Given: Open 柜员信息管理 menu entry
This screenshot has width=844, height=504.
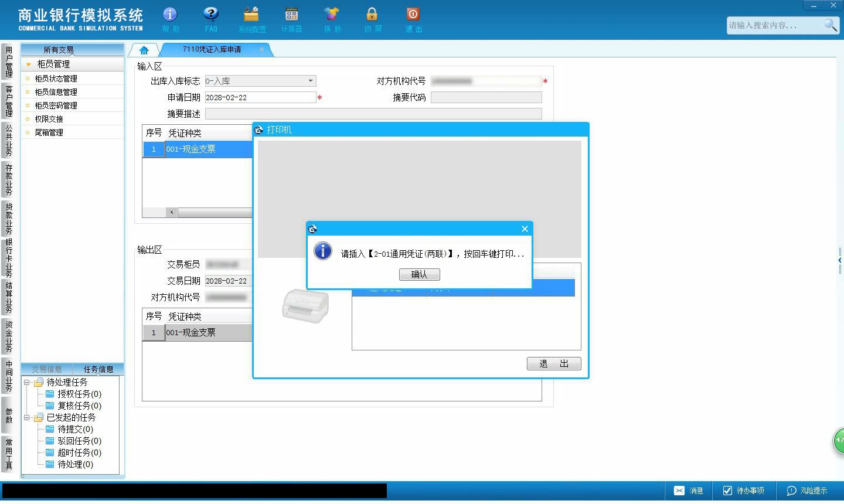Looking at the screenshot, I should pos(56,92).
